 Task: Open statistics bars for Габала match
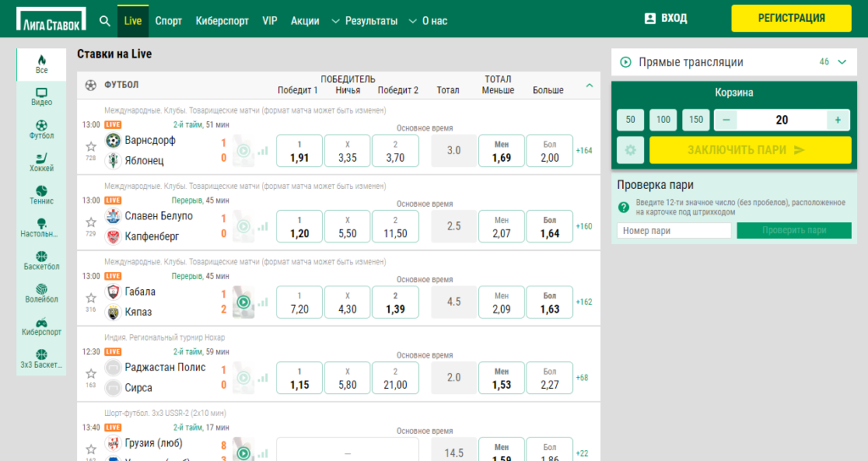(263, 303)
